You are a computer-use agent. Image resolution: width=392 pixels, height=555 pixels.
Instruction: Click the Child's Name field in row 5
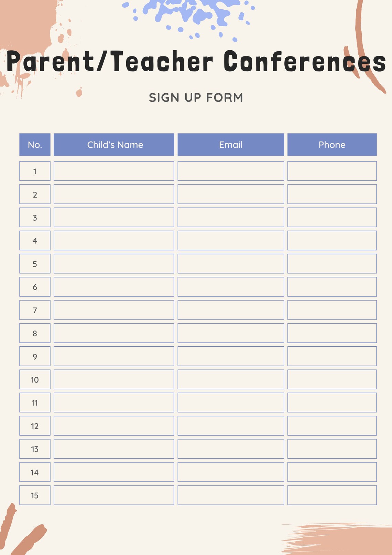point(114,264)
